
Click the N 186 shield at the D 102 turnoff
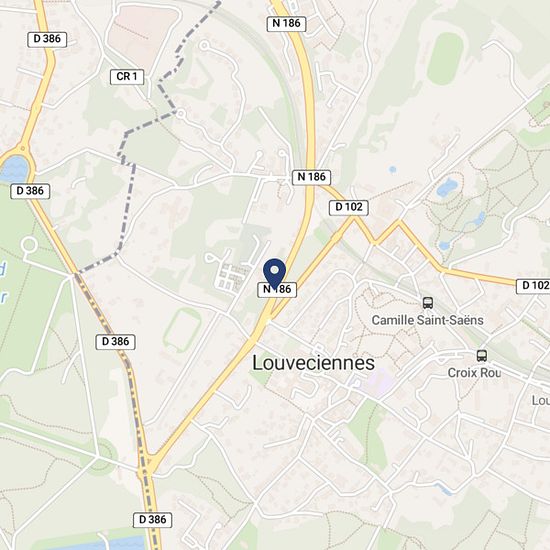[x=311, y=177]
